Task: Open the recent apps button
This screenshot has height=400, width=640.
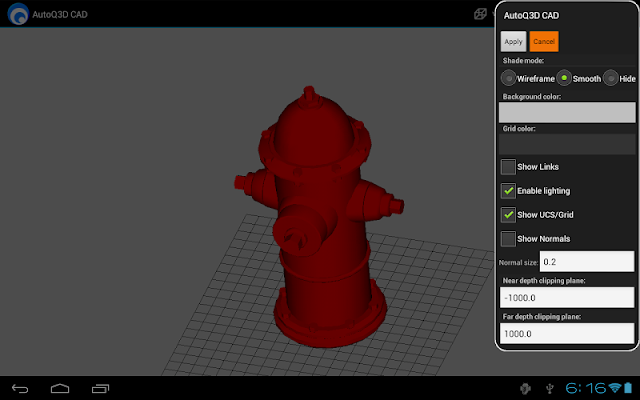Action: pyautogui.click(x=100, y=389)
